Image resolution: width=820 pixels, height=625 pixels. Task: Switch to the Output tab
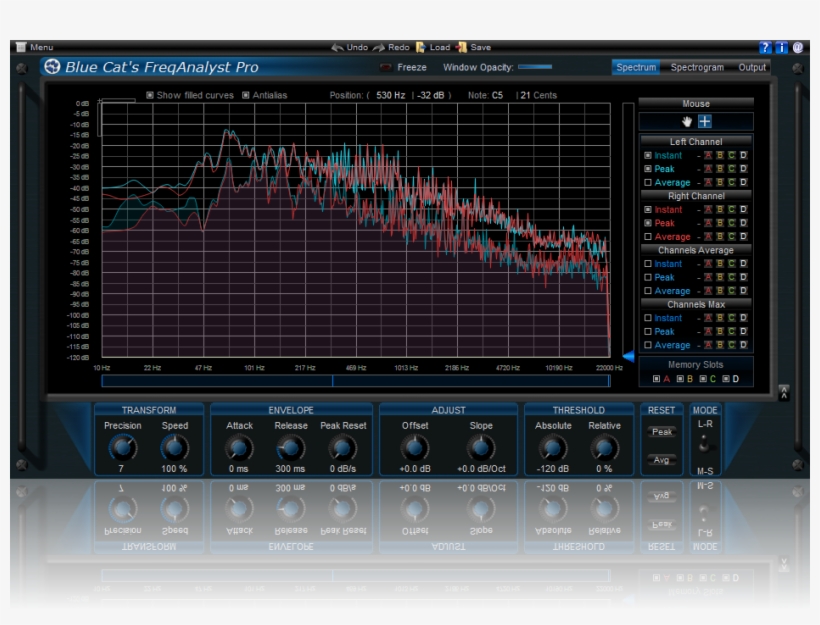(x=752, y=67)
